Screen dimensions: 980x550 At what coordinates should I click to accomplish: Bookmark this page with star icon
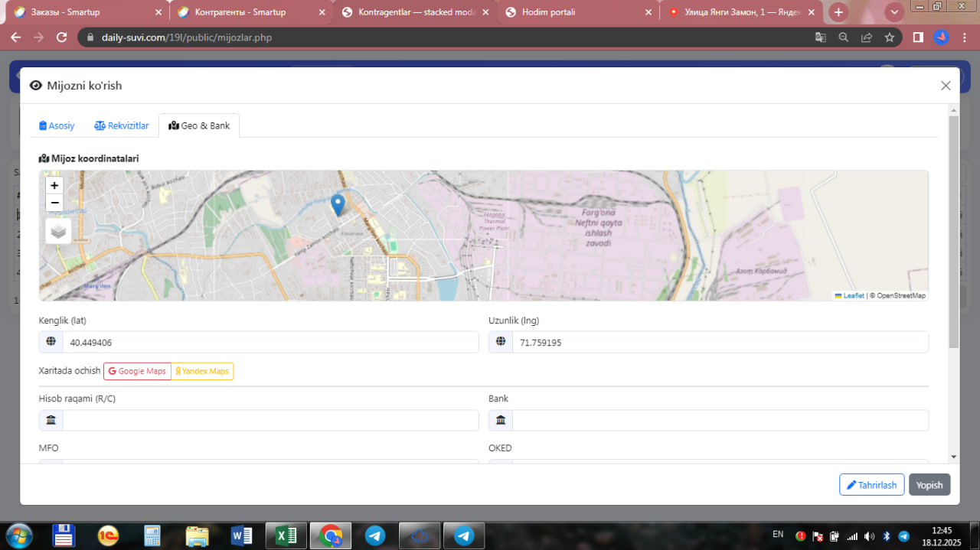pyautogui.click(x=889, y=37)
